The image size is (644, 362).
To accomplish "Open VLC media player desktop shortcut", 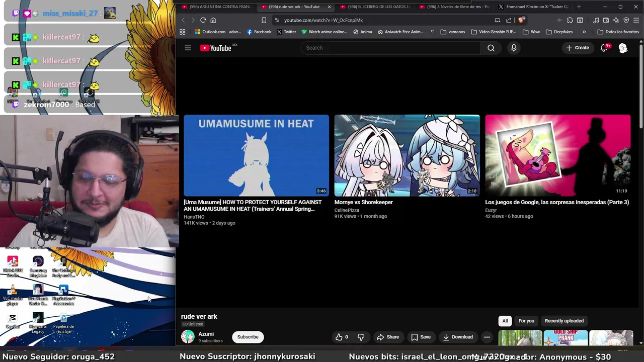I will 13,296.
